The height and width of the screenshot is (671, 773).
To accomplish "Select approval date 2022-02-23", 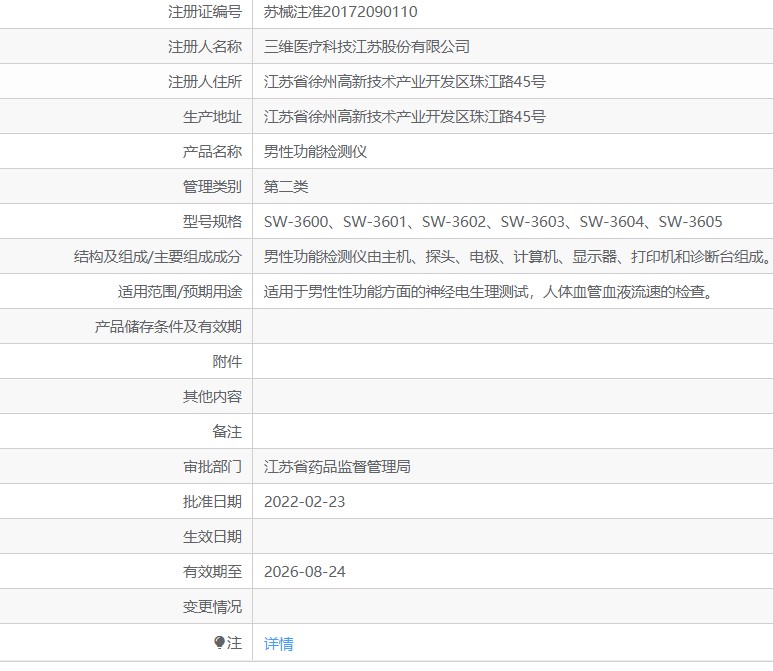I will click(305, 502).
